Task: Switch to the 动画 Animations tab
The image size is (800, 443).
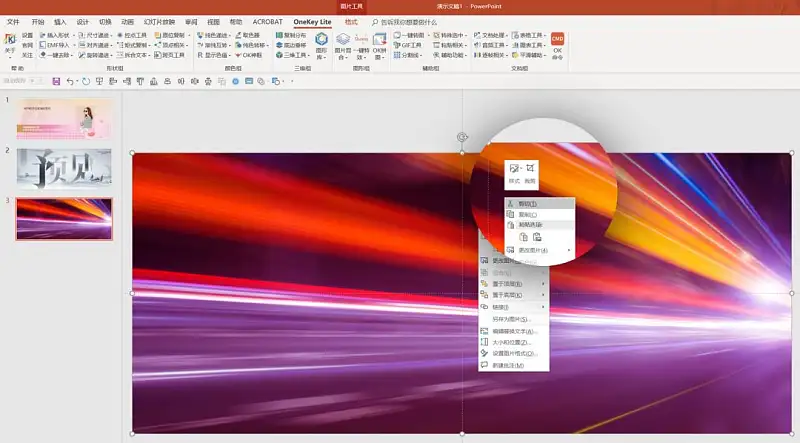Action: pyautogui.click(x=128, y=22)
